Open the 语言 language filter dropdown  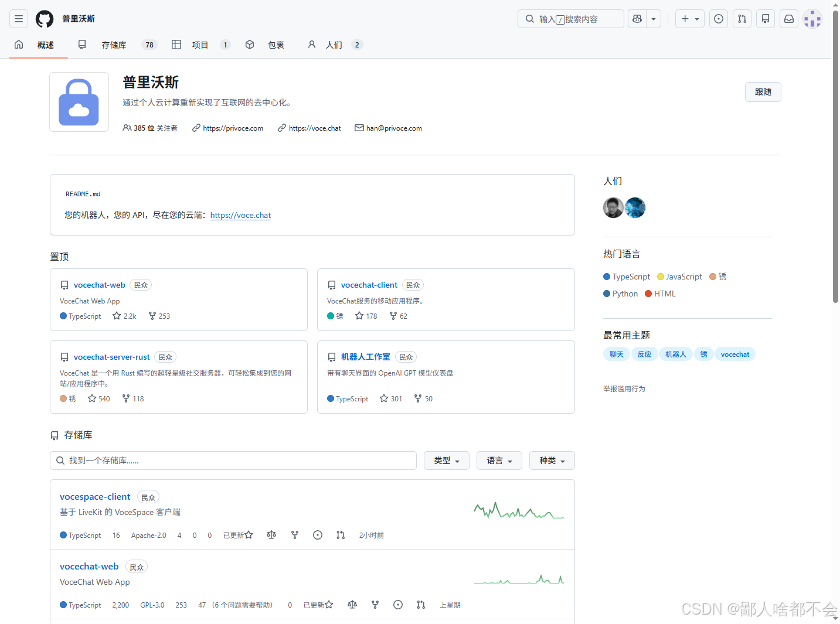click(x=499, y=461)
